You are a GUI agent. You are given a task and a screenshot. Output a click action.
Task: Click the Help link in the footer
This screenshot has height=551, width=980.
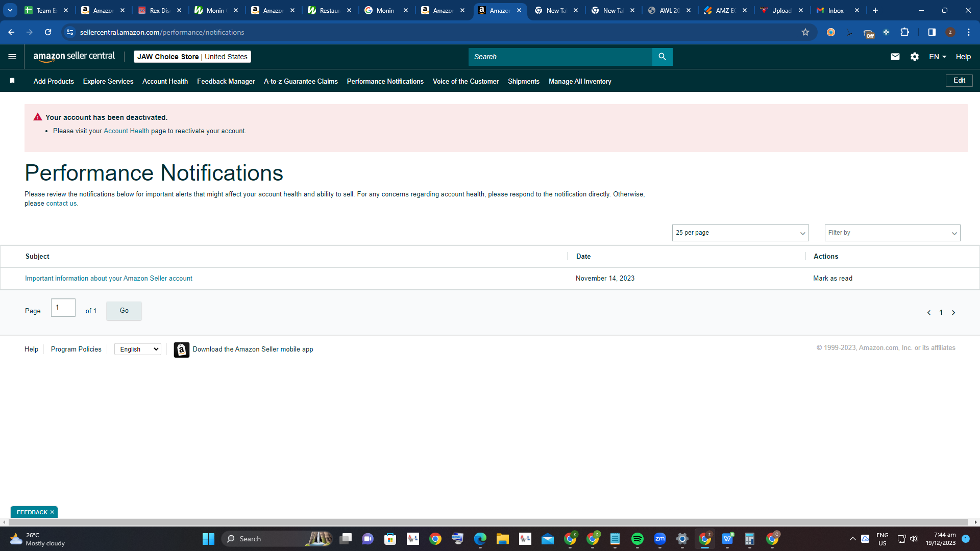tap(31, 349)
